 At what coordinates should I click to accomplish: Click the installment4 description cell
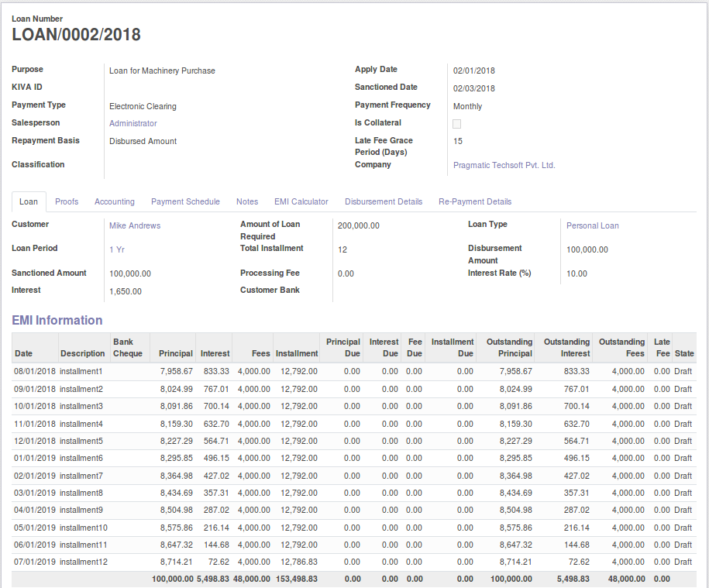[81, 424]
